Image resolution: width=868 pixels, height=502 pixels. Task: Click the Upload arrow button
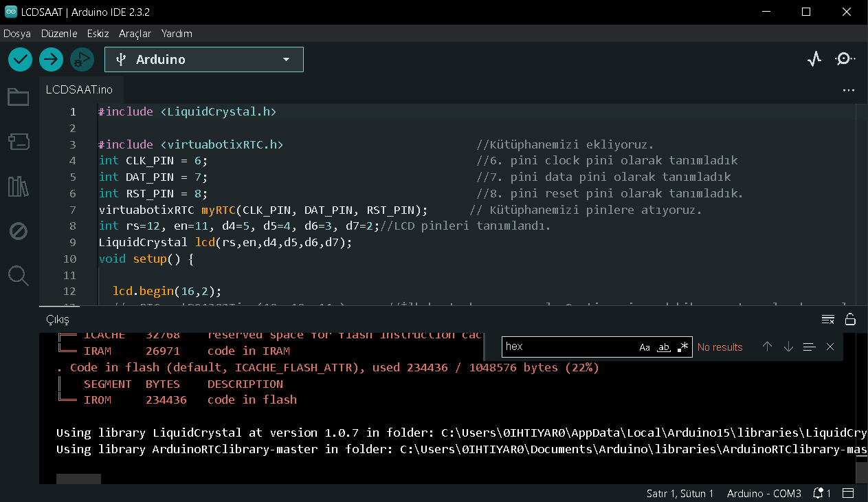point(51,59)
